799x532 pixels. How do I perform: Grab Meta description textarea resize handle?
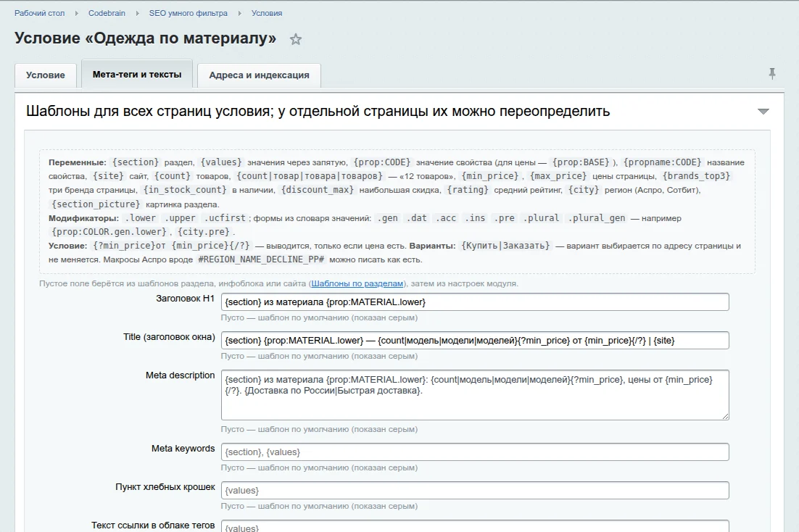(x=725, y=416)
